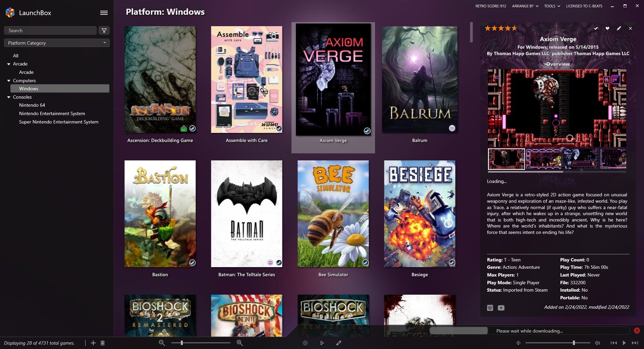Zoom out box art with minus magnifier
Screen dimensions: 644x349
pyautogui.click(x=162, y=343)
